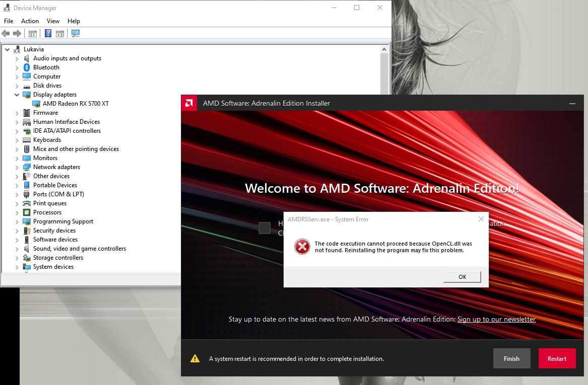Open the File menu in Device Manager
Viewport: 588px width, 385px height.
(9, 21)
